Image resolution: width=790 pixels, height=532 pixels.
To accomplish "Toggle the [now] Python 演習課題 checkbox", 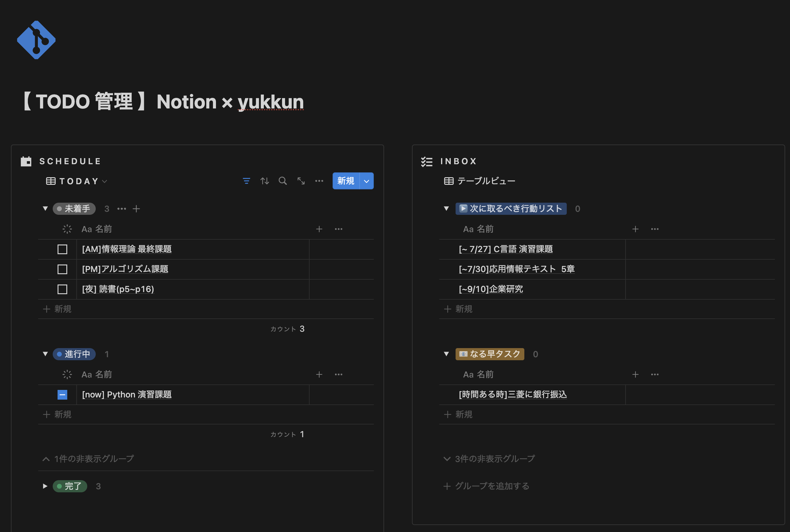I will coord(62,394).
